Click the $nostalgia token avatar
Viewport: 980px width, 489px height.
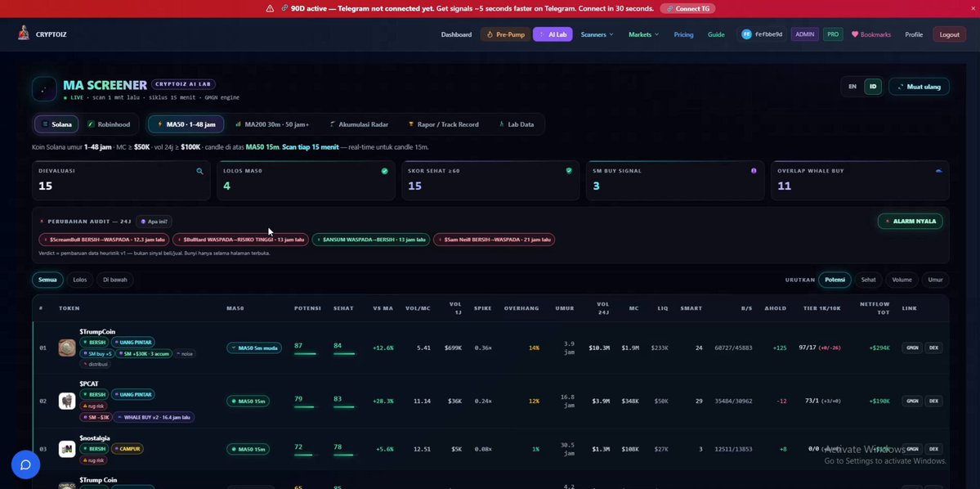(67, 449)
